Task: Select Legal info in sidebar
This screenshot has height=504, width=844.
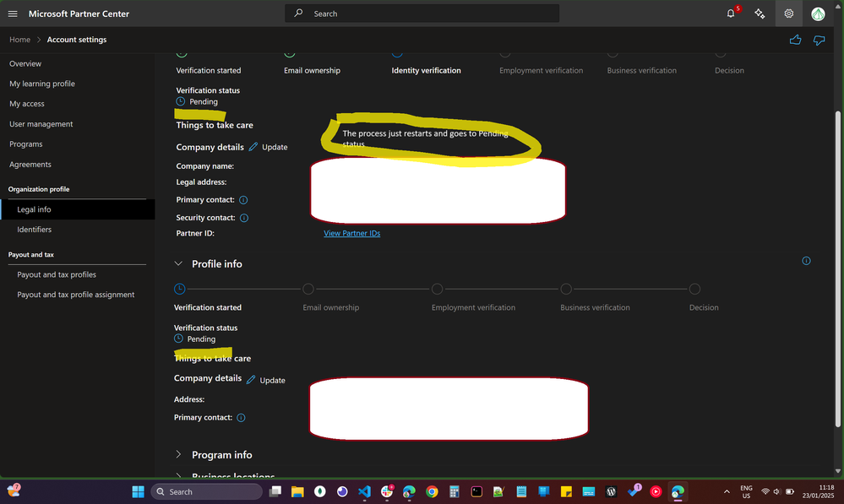Action: (x=78, y=209)
